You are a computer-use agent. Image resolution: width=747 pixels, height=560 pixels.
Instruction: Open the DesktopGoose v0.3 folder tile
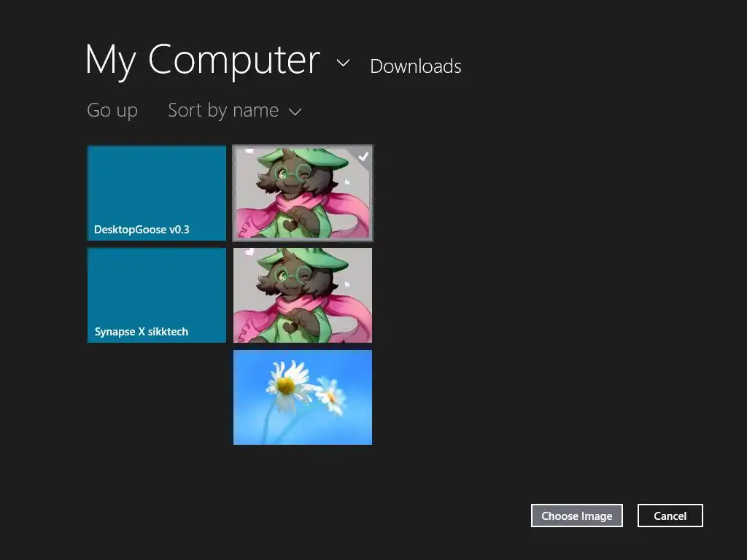click(157, 192)
